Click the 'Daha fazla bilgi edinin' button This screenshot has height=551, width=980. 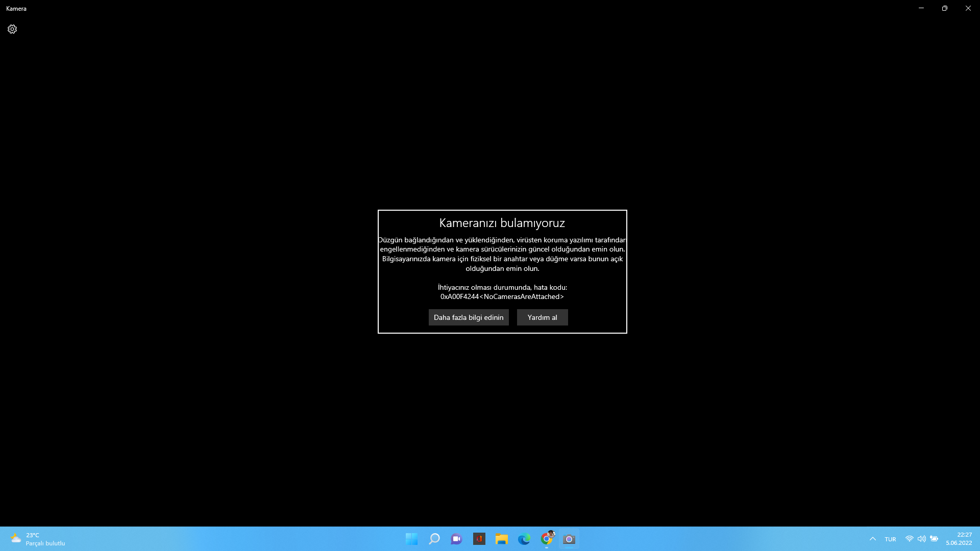coord(469,317)
